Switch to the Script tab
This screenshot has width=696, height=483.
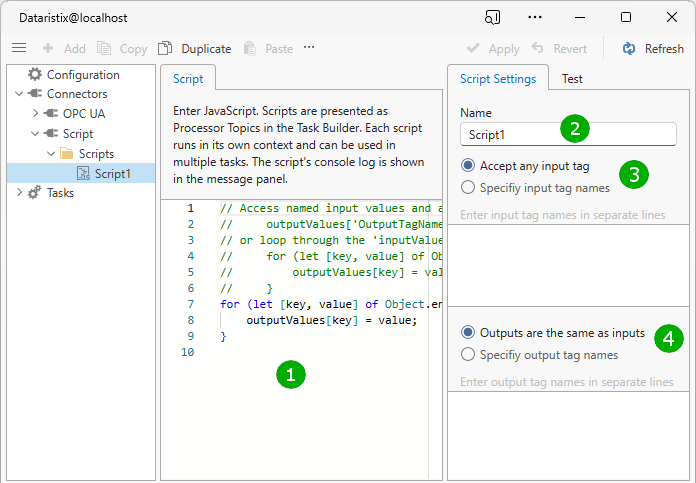pos(188,79)
